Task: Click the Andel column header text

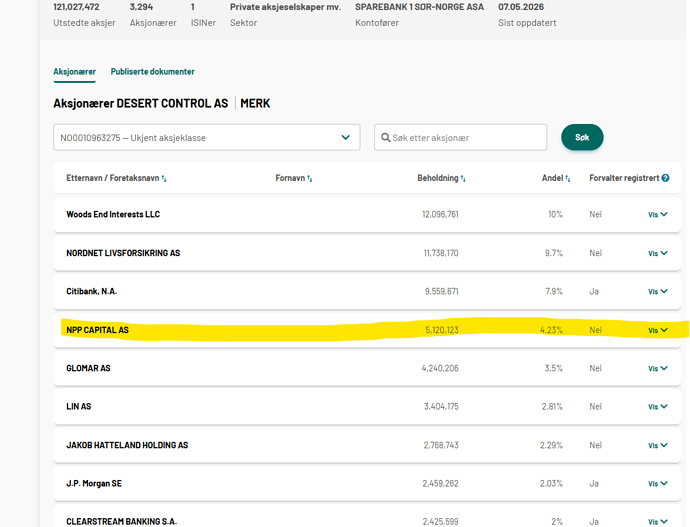Action: [x=552, y=178]
